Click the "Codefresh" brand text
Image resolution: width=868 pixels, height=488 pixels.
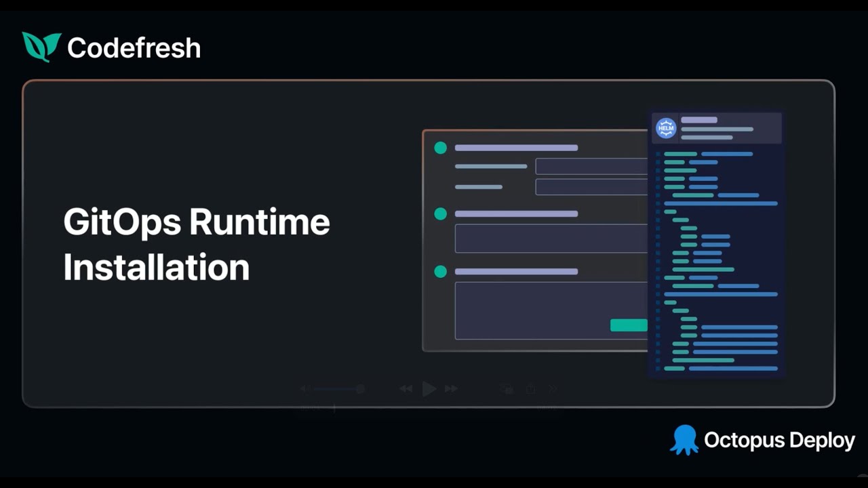point(134,48)
